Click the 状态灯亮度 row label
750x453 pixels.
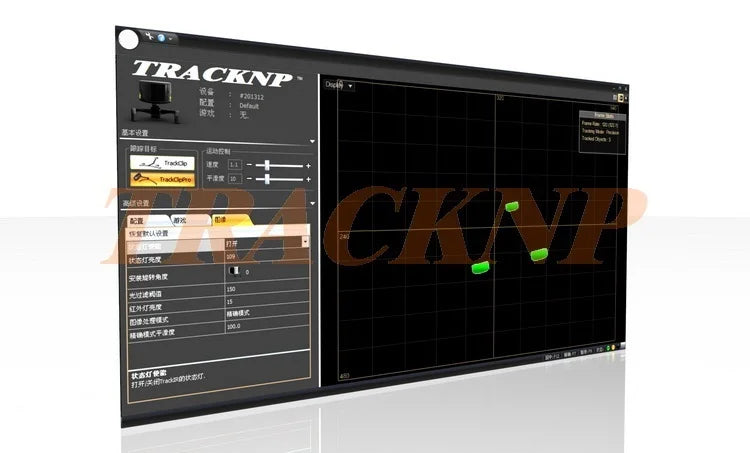tap(145, 260)
